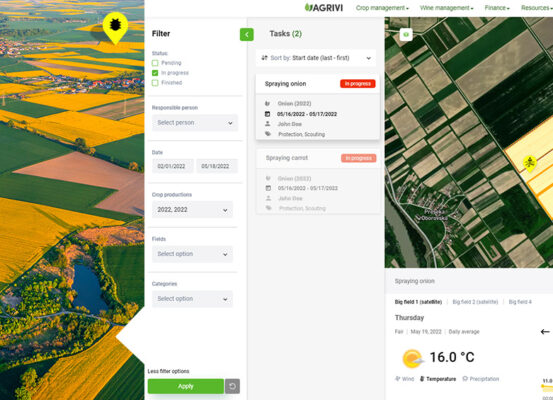Open the Crop productions dropdown showing 2022, 2022
Image resolution: width=553 pixels, height=400 pixels.
193,210
